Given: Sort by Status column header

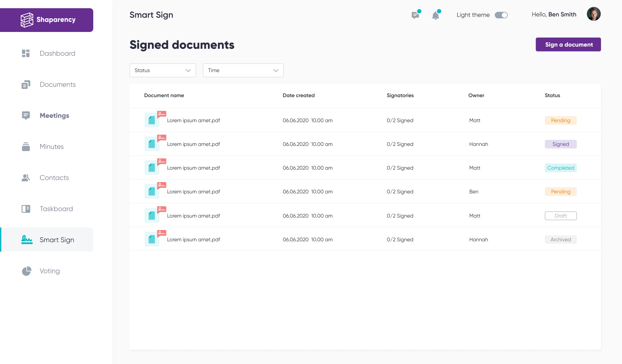Looking at the screenshot, I should click(x=552, y=96).
